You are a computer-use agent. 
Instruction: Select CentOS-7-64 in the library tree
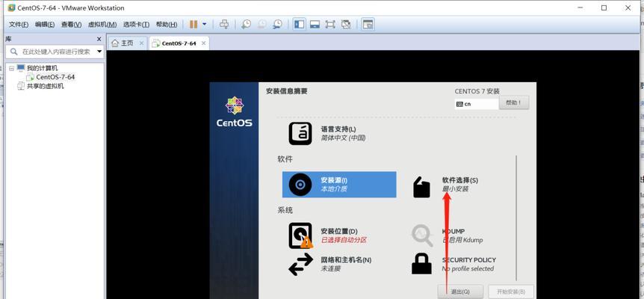pos(55,77)
